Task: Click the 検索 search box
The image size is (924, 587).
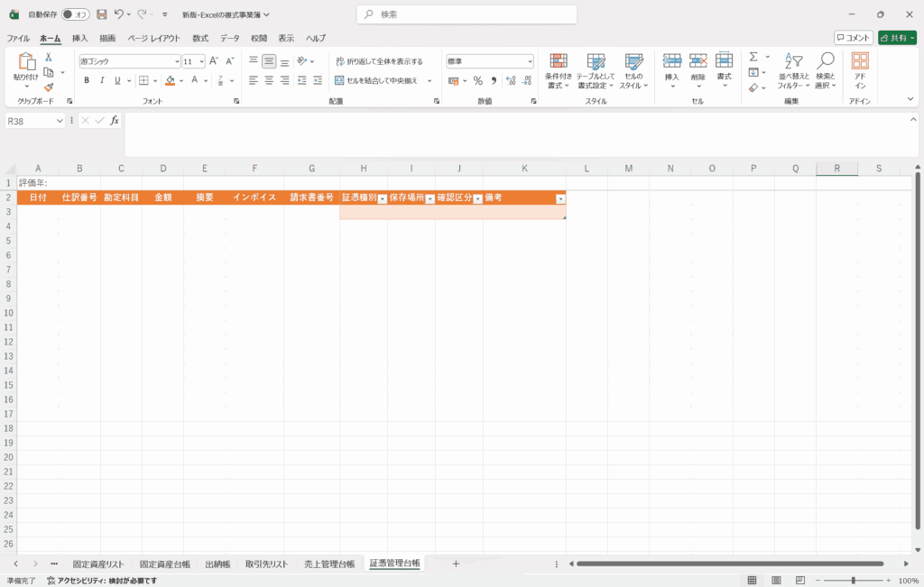Action: click(460, 14)
